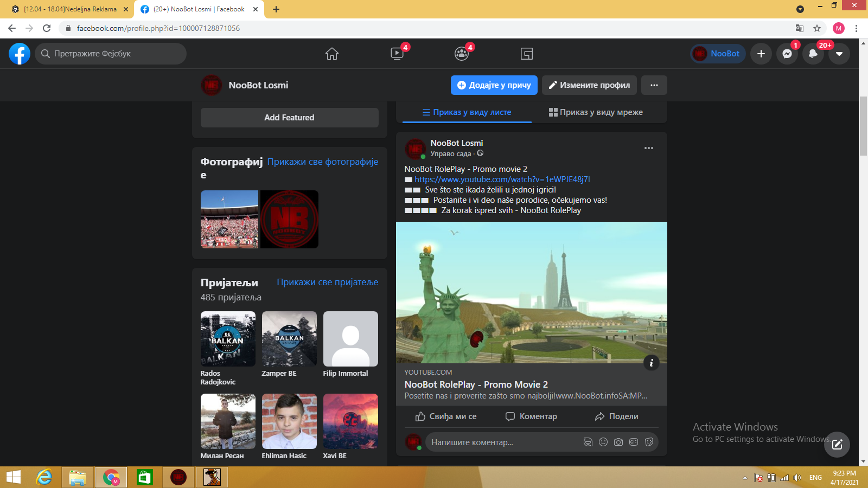868x488 pixels.
Task: Open Прикажи све пријатеље link
Action: [x=328, y=282]
